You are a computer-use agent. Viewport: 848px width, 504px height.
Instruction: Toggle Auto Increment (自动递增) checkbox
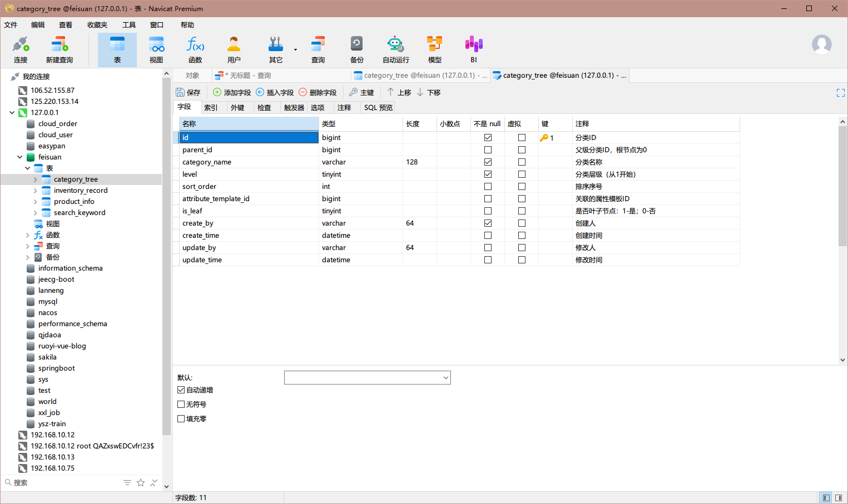[181, 390]
